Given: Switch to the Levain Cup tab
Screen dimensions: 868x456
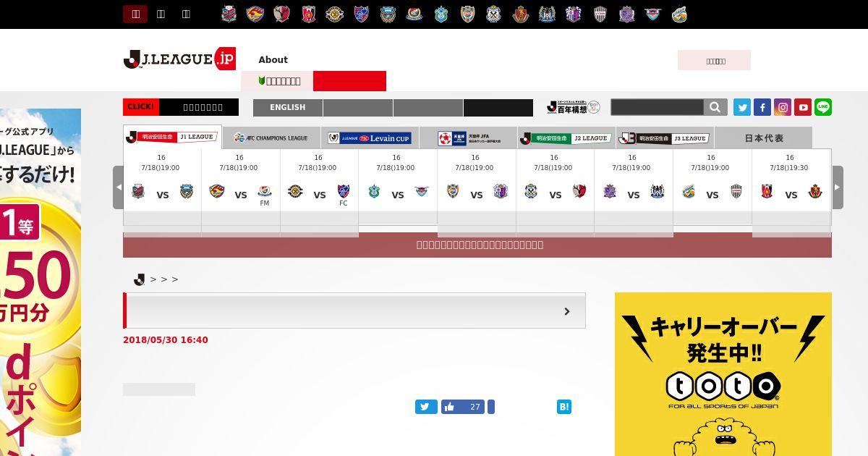Looking at the screenshot, I should click(370, 138).
